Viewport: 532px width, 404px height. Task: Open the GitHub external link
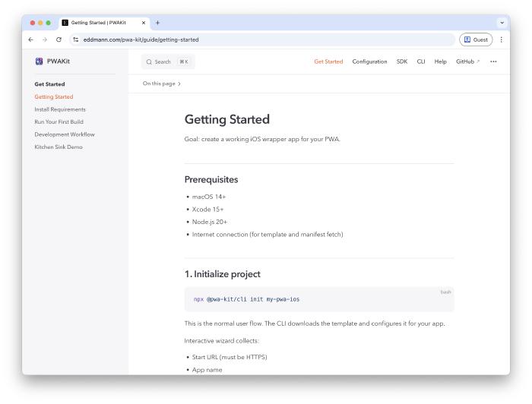pyautogui.click(x=467, y=62)
